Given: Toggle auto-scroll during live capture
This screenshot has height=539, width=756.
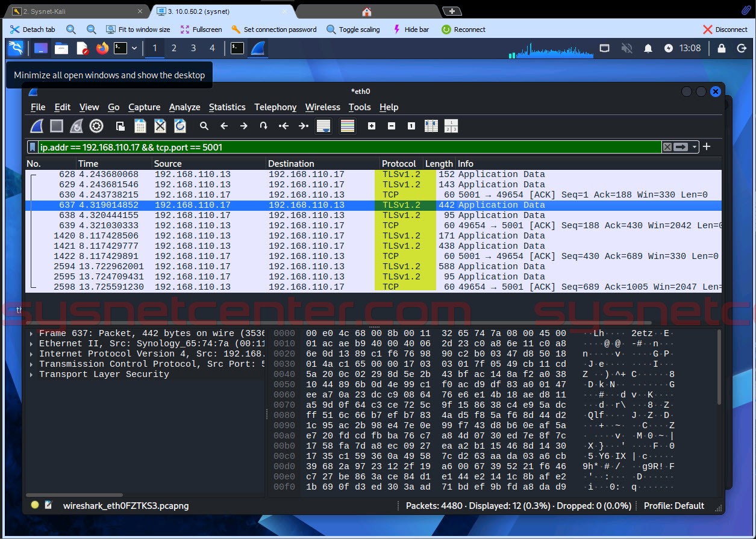Looking at the screenshot, I should point(323,126).
